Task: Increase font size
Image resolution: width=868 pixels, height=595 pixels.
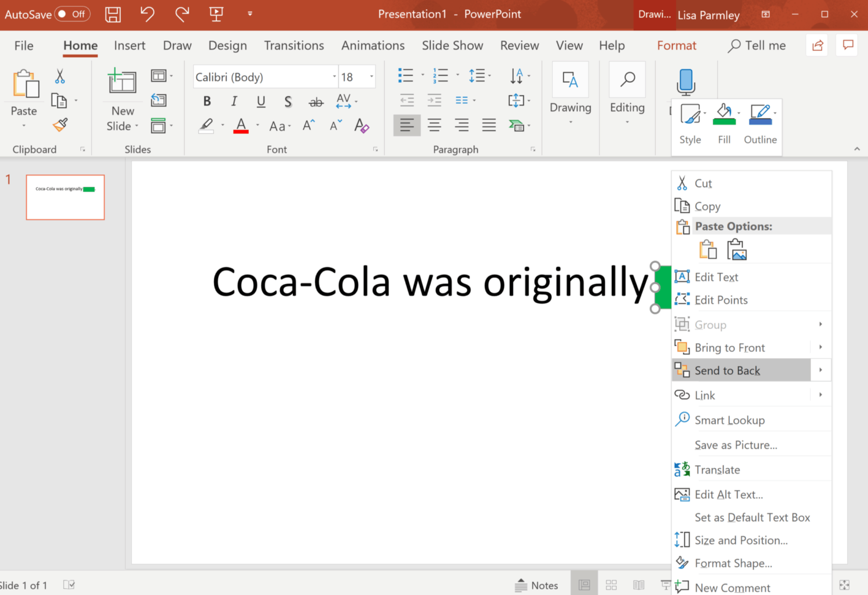Action: click(309, 125)
